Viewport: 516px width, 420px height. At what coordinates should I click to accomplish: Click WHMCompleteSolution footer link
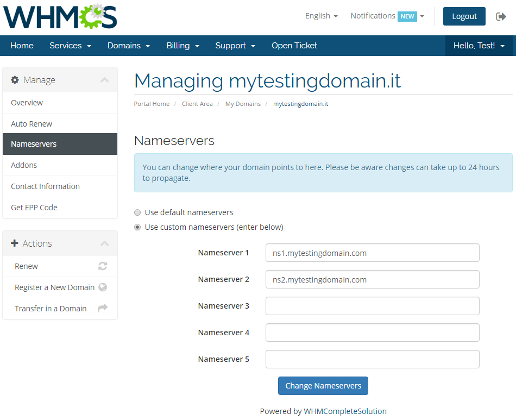click(x=345, y=411)
